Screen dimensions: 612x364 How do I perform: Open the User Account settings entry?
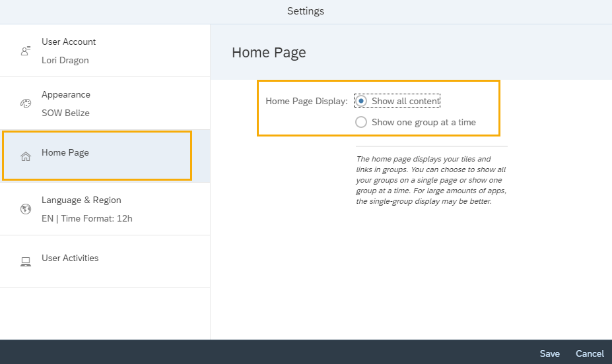point(105,51)
